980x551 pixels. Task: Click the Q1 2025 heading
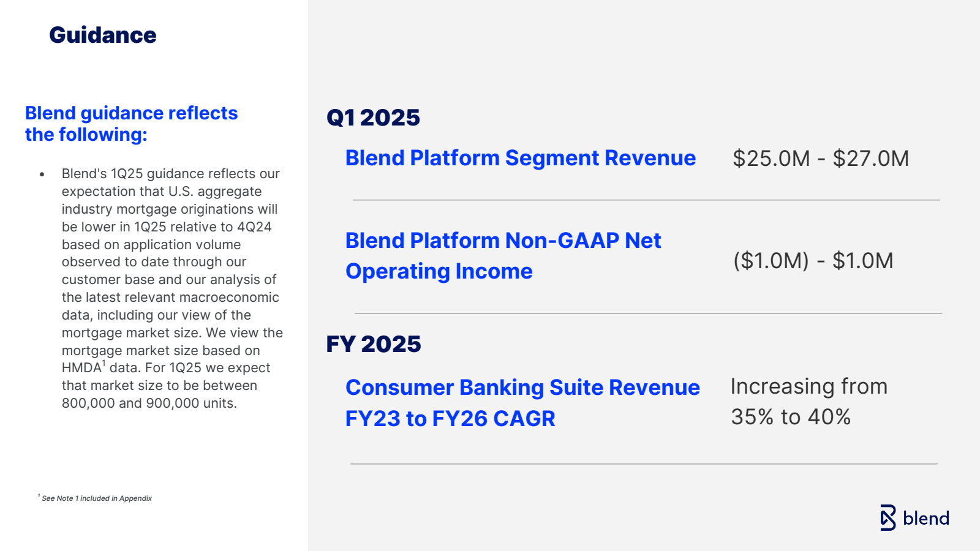[x=373, y=118]
